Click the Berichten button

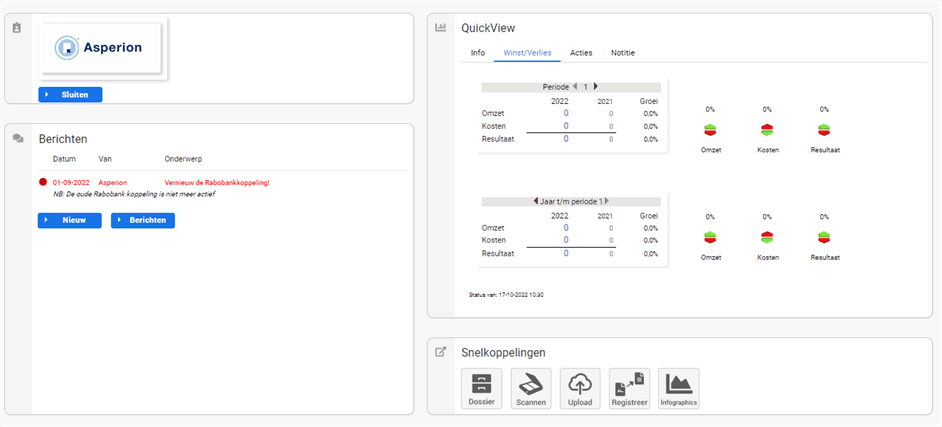tap(143, 220)
